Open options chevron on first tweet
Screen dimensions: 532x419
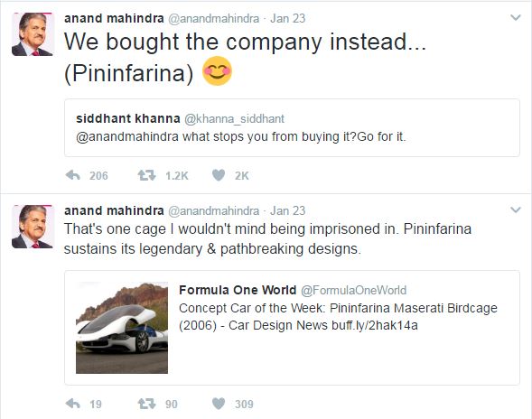pos(516,18)
